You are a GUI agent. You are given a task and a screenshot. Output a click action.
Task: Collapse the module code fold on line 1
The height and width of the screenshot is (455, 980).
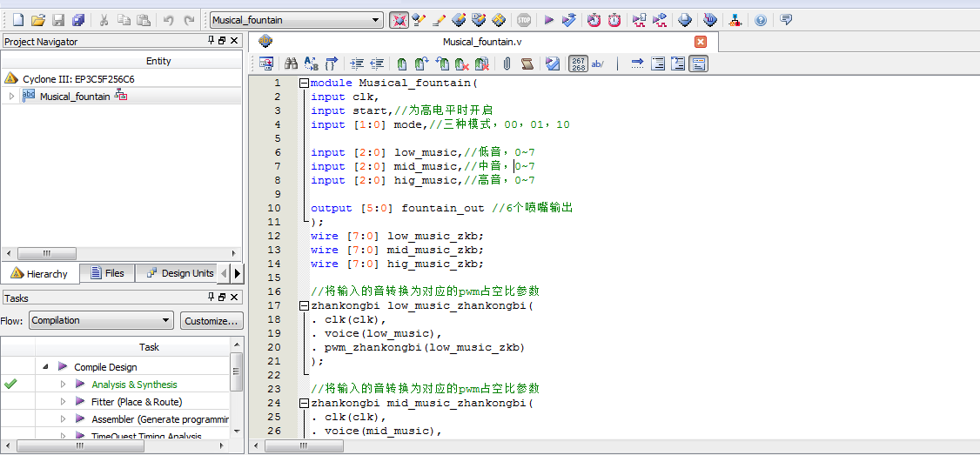click(304, 84)
